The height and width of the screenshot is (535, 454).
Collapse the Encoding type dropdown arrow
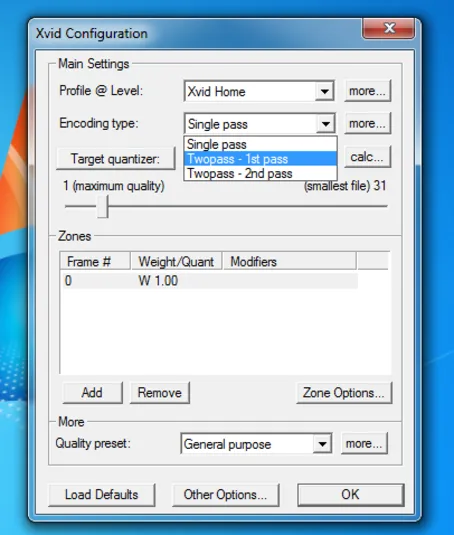coord(325,124)
